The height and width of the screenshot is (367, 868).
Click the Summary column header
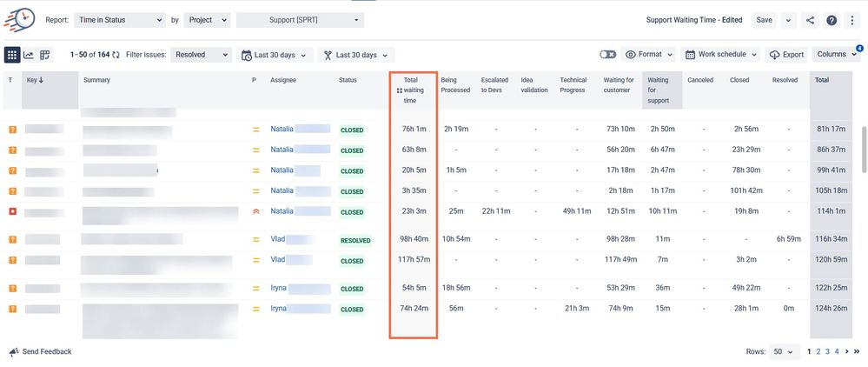[96, 80]
